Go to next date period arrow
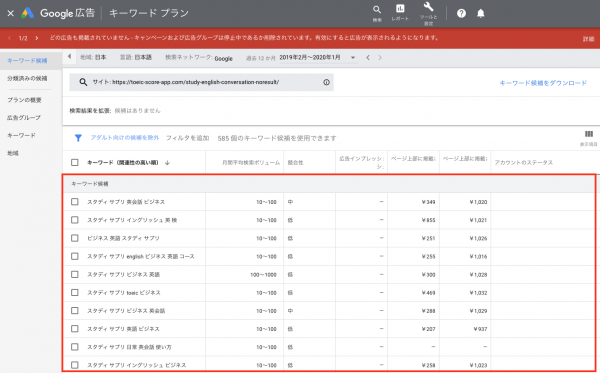This screenshot has width=600, height=373. (x=380, y=58)
